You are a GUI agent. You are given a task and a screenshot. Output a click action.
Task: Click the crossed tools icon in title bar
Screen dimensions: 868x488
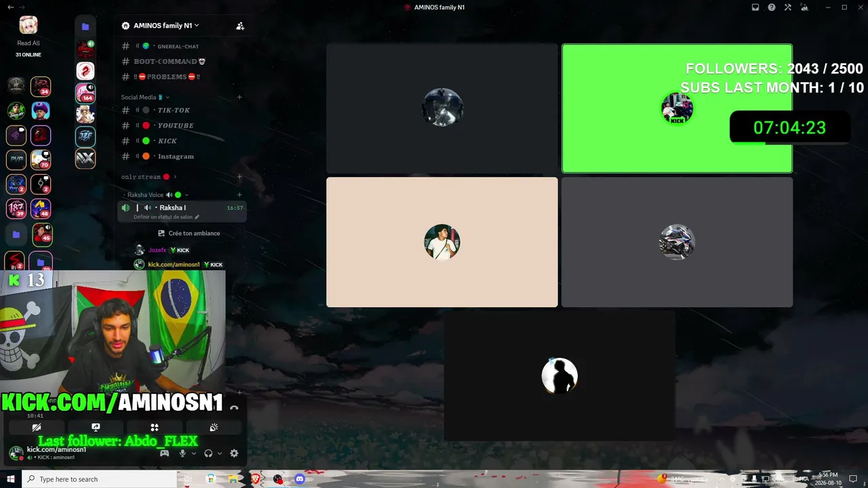[788, 7]
